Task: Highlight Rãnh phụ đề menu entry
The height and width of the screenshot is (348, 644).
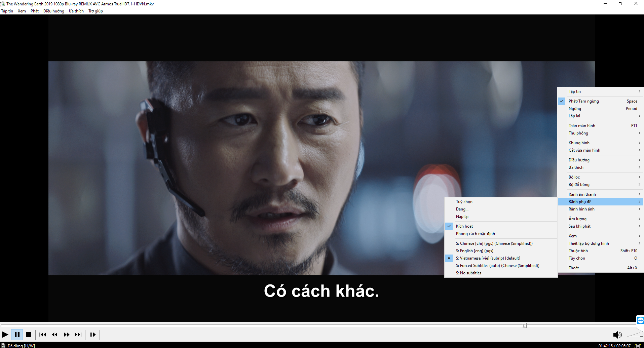Action: click(x=601, y=202)
